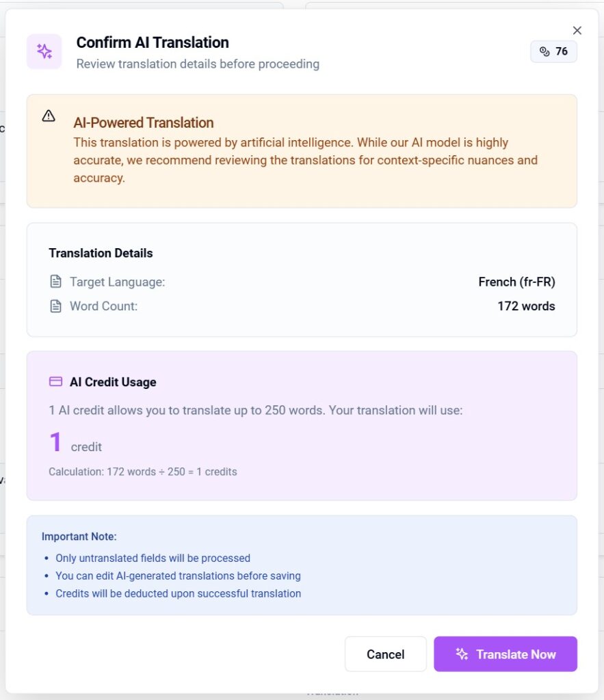This screenshot has height=700, width=604.
Task: Click the sparkle icon on Translate Now
Action: [462, 654]
